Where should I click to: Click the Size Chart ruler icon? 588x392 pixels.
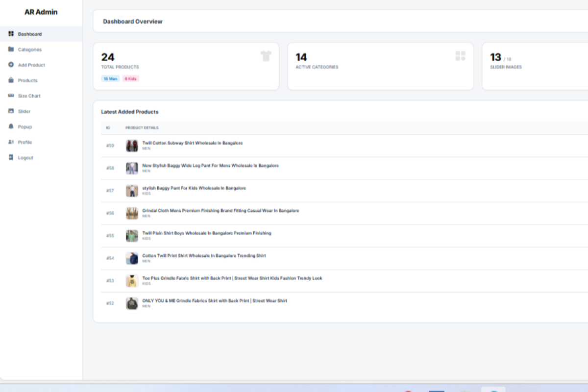point(11,96)
